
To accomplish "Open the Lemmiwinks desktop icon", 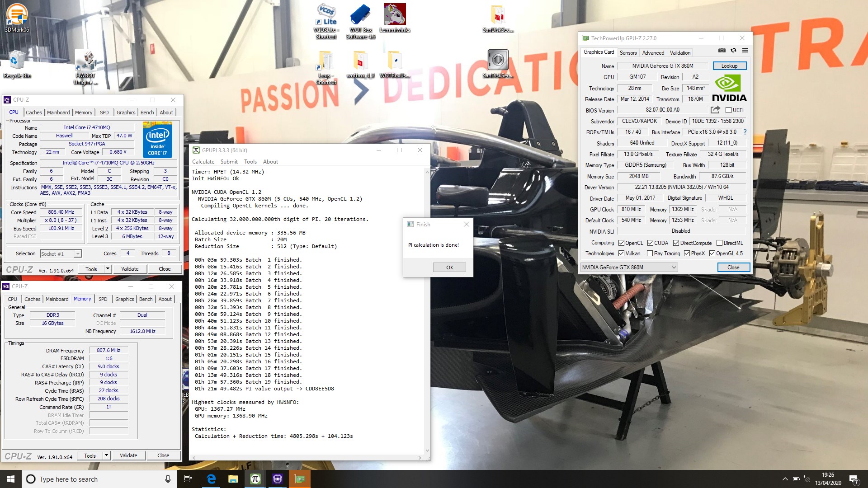I will 395,17.
